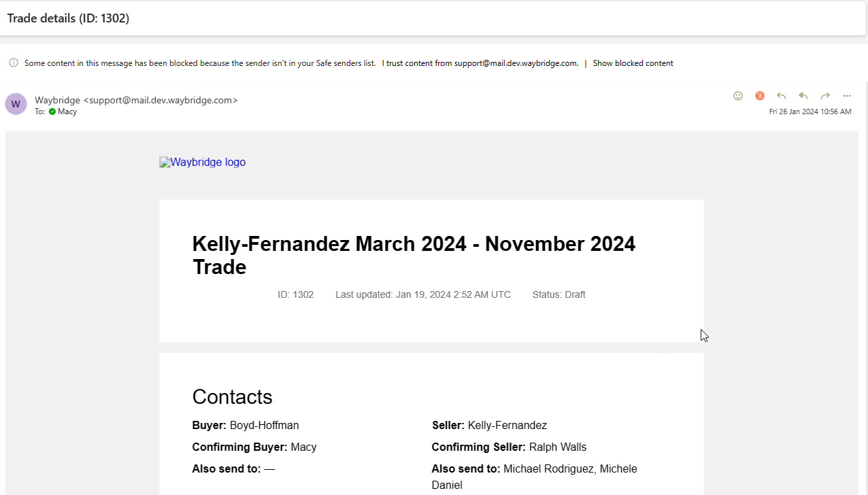Reply to the Waybridge email

[x=782, y=96]
